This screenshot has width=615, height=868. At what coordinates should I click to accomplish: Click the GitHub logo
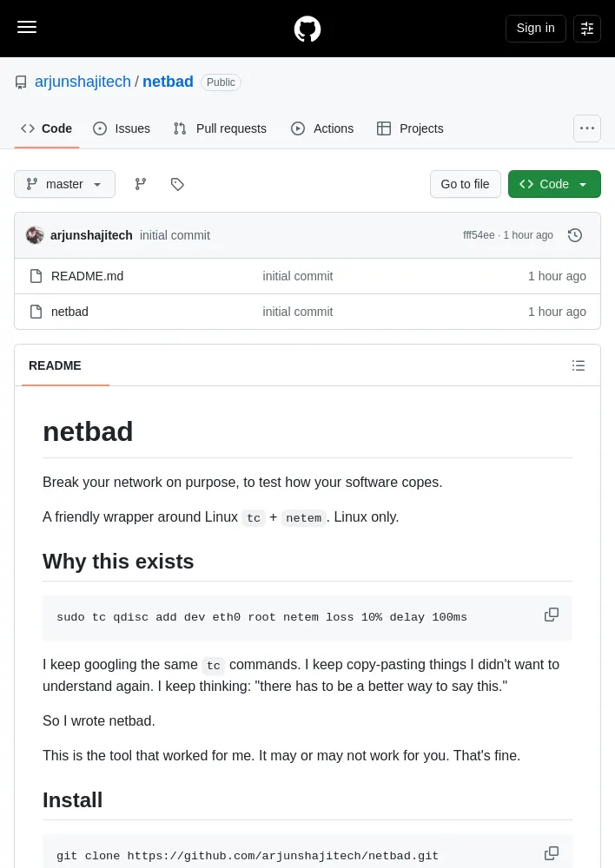[x=307, y=29]
